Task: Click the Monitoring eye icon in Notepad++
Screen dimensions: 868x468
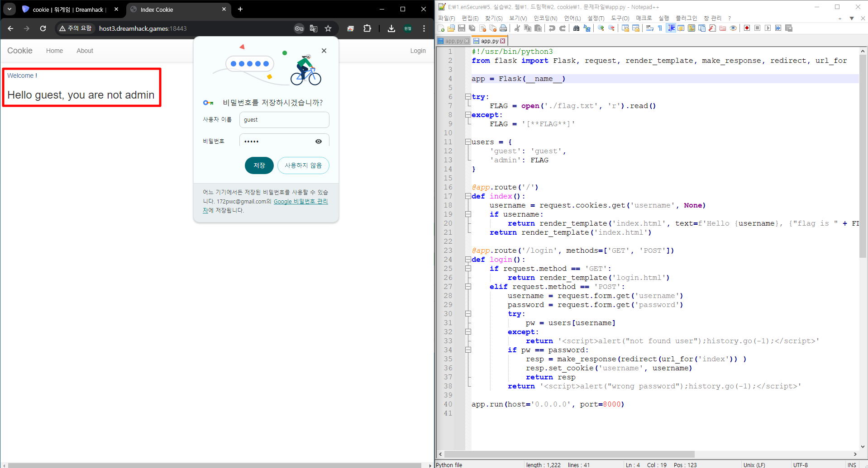Action: point(733,28)
